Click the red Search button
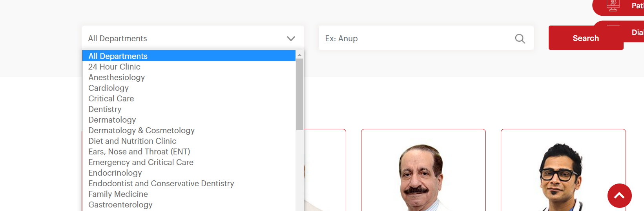Viewport: 644px width, 211px height. [586, 38]
